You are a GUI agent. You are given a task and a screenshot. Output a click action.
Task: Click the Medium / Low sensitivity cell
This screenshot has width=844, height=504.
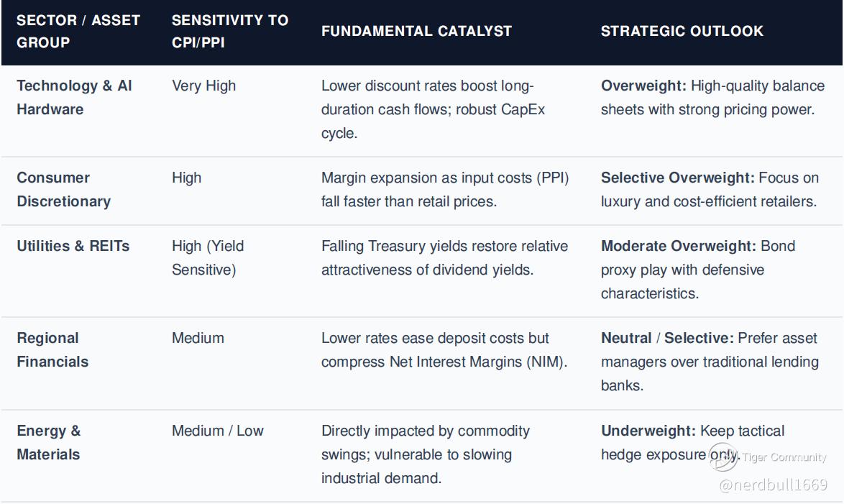(217, 431)
